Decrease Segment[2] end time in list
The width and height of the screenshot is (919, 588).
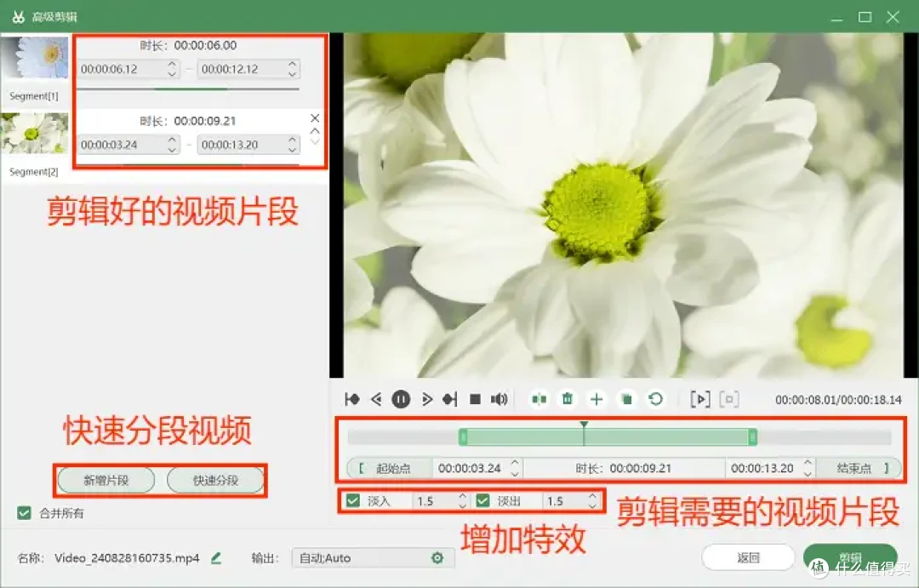tap(292, 149)
